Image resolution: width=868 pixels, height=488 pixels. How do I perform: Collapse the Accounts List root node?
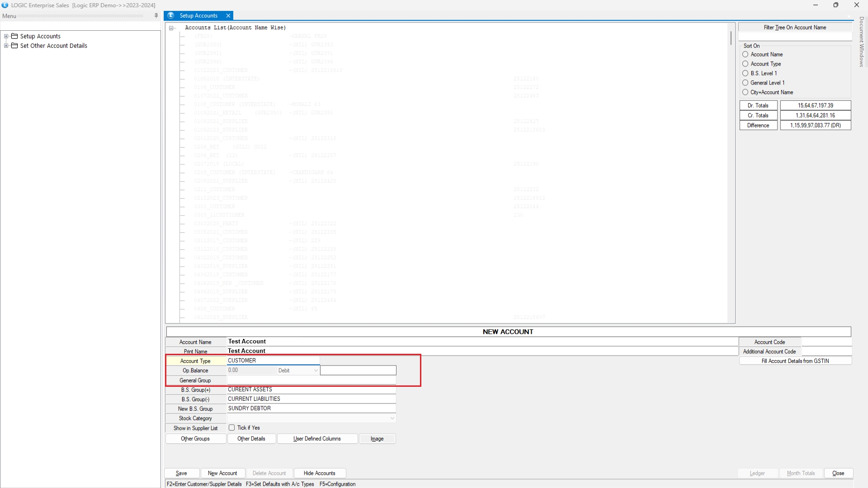pyautogui.click(x=171, y=28)
